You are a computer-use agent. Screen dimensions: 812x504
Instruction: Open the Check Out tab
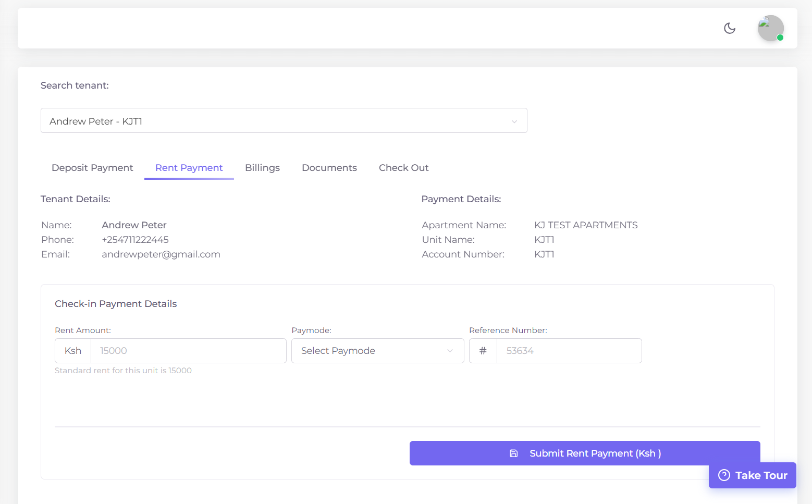(403, 167)
